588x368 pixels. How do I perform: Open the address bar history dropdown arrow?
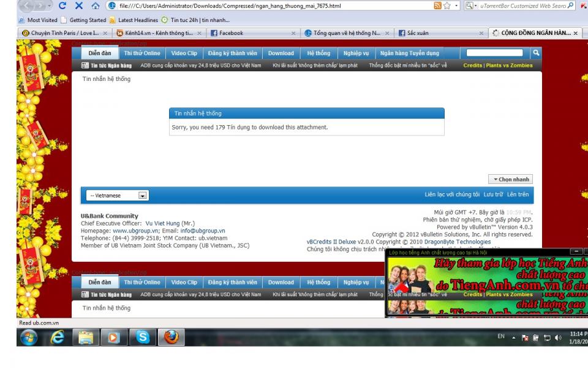coord(456,6)
